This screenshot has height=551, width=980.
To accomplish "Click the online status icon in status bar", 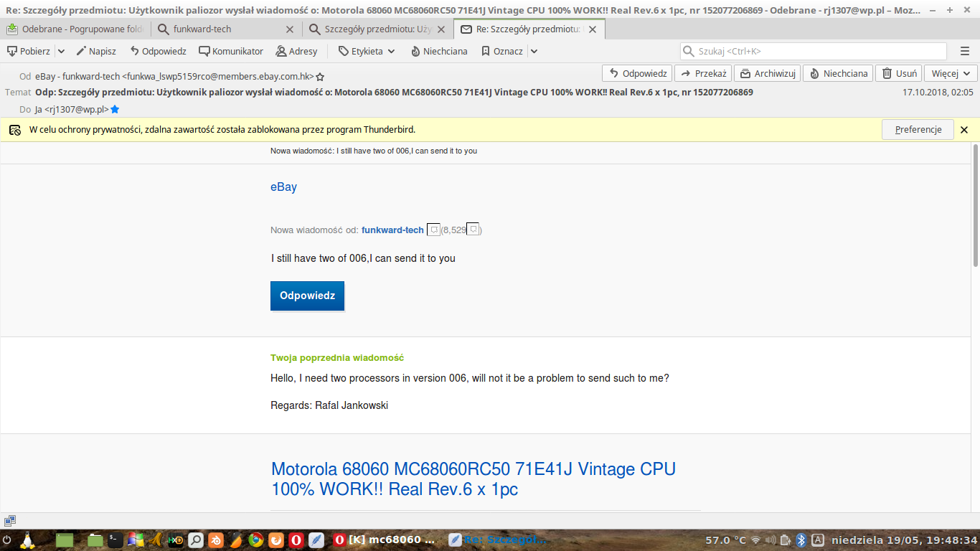I will pyautogui.click(x=9, y=521).
